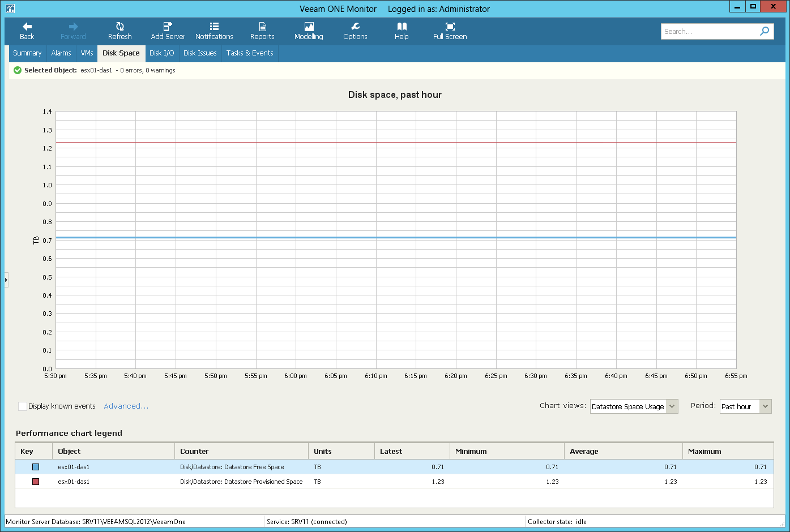
Task: Click the red Provisioned Space key swatch
Action: [x=36, y=482]
